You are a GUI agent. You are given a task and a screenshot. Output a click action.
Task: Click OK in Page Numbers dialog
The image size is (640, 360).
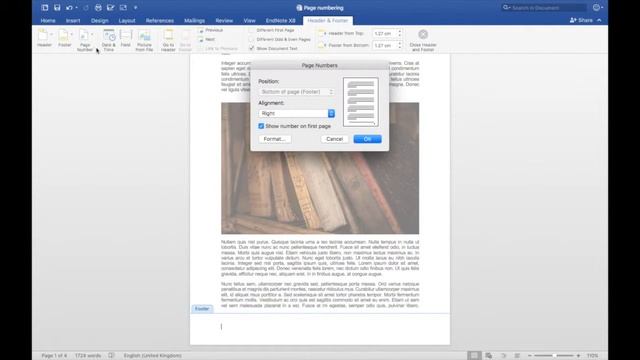point(367,139)
